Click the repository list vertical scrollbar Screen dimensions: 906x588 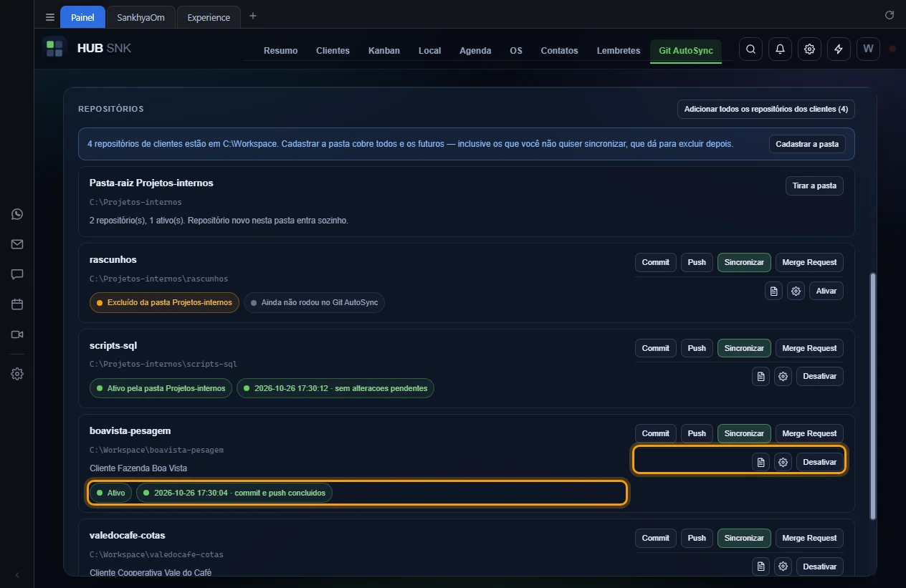pyautogui.click(x=872, y=395)
